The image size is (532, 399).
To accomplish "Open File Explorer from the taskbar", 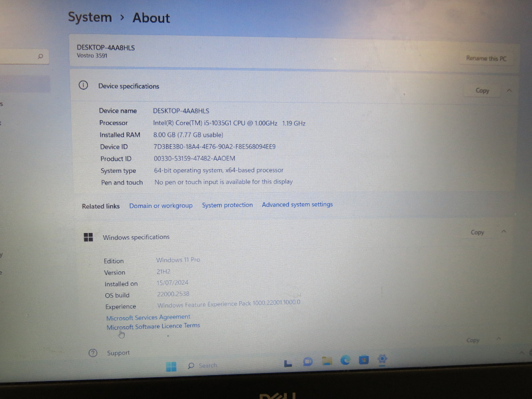I will click(x=327, y=361).
